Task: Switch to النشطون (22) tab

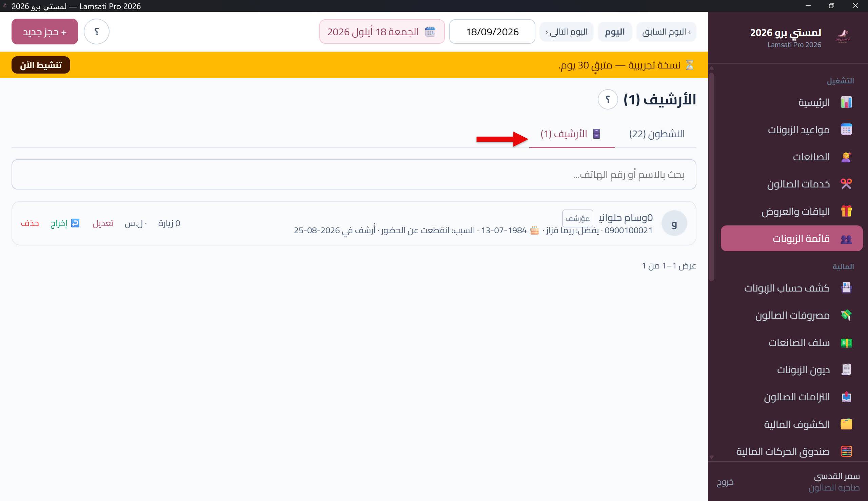Action: click(657, 134)
